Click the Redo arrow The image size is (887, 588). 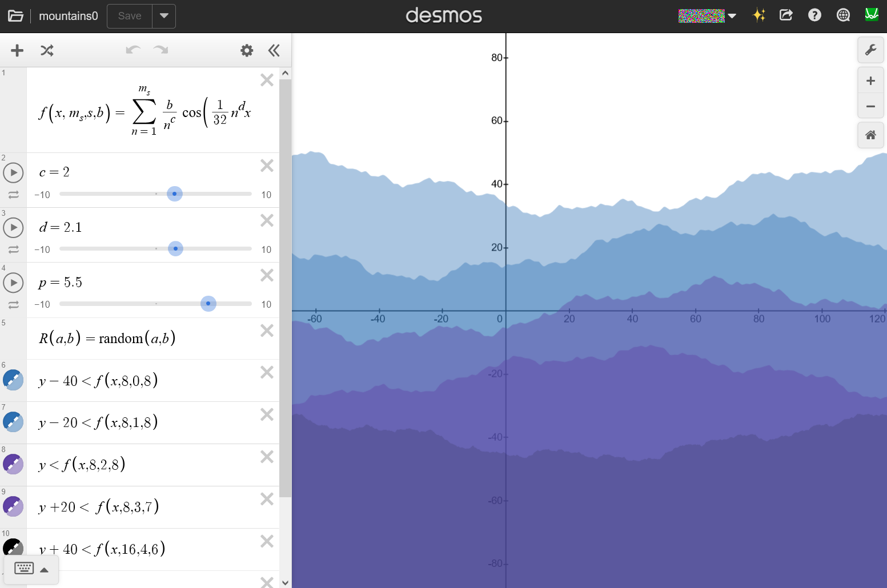(x=161, y=50)
